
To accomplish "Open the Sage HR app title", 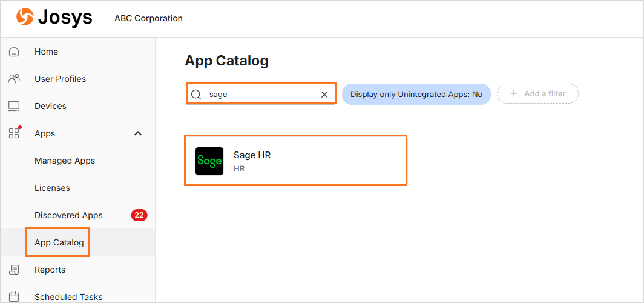I will [x=252, y=155].
